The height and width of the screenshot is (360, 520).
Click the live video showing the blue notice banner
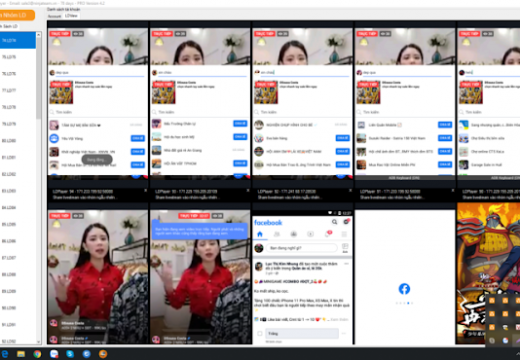[x=200, y=277]
